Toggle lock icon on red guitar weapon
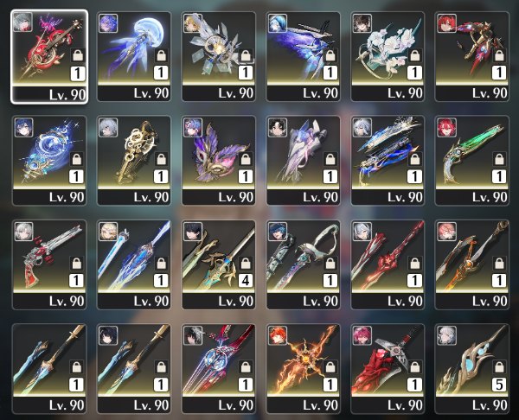This screenshot has width=519, height=420. coord(78,54)
